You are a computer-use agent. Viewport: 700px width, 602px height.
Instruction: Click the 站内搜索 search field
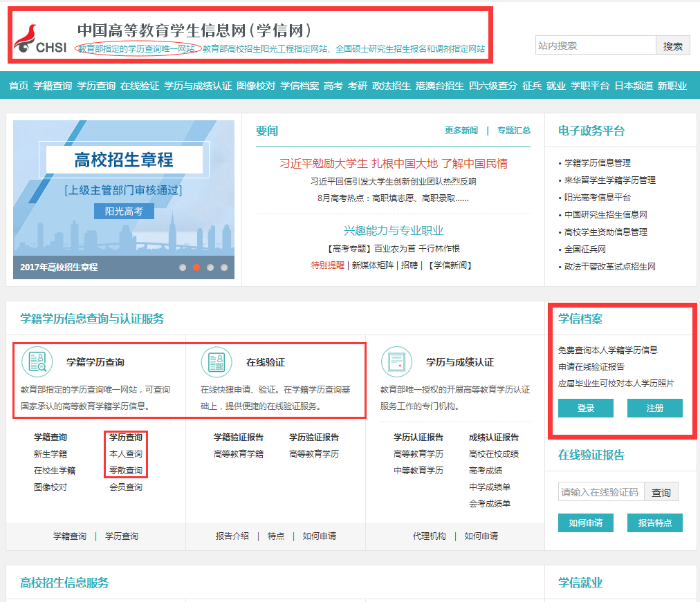(596, 46)
